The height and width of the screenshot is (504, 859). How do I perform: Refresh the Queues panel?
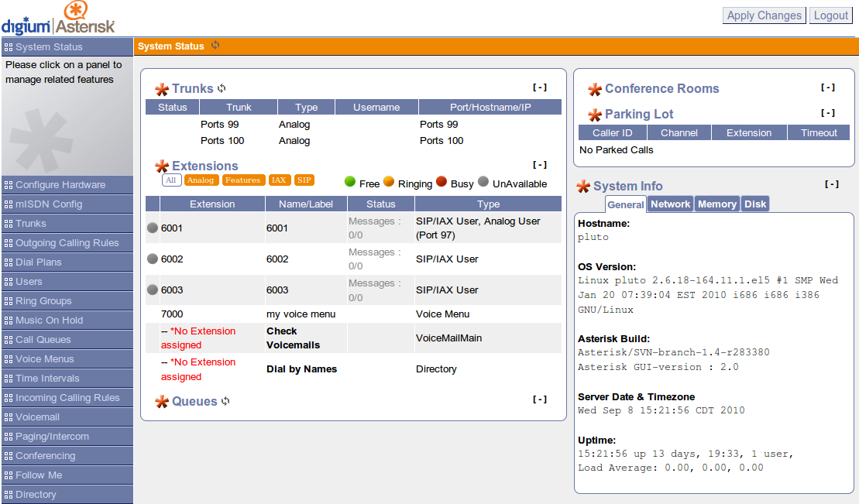click(225, 401)
